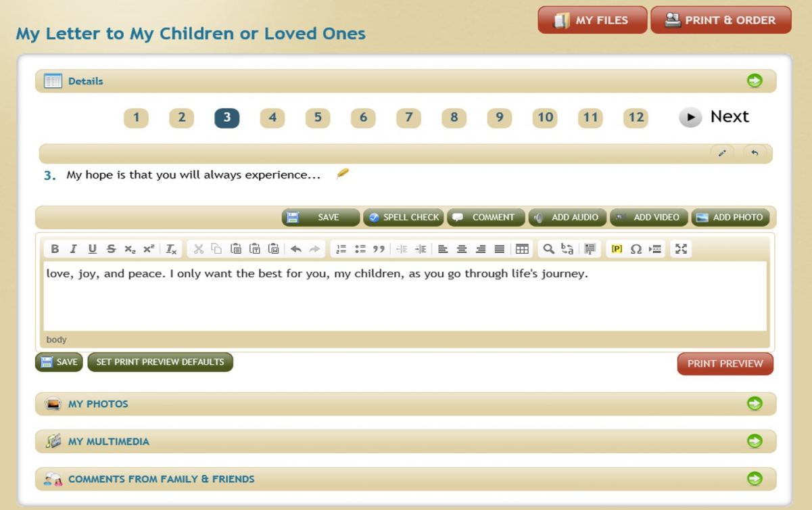Image resolution: width=812 pixels, height=510 pixels.
Task: Maximize the editor with the fullscreen icon
Action: click(x=681, y=249)
